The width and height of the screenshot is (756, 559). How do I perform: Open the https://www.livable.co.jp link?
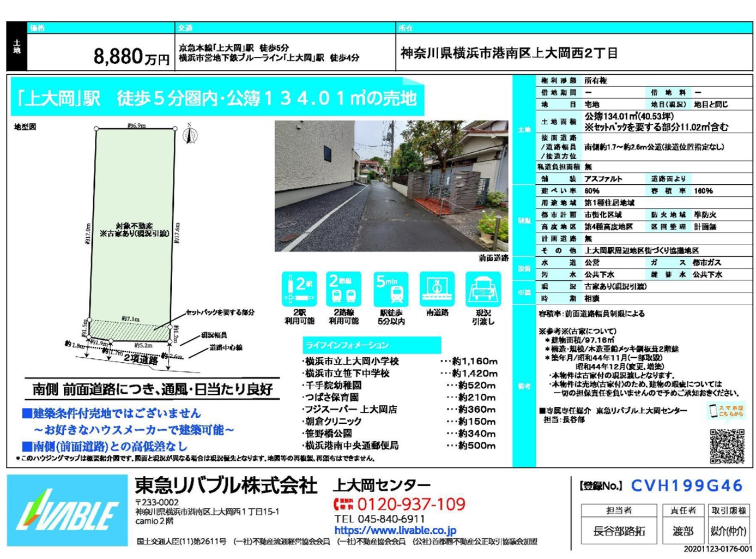coord(395,530)
